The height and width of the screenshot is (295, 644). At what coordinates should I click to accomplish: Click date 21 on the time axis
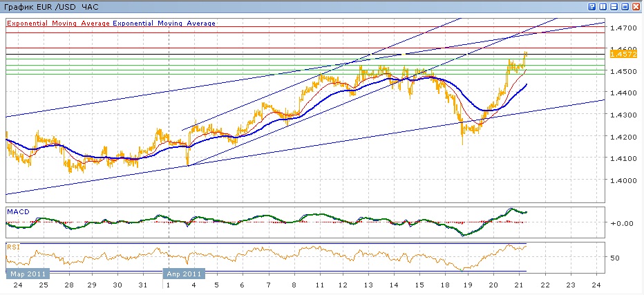tap(518, 285)
